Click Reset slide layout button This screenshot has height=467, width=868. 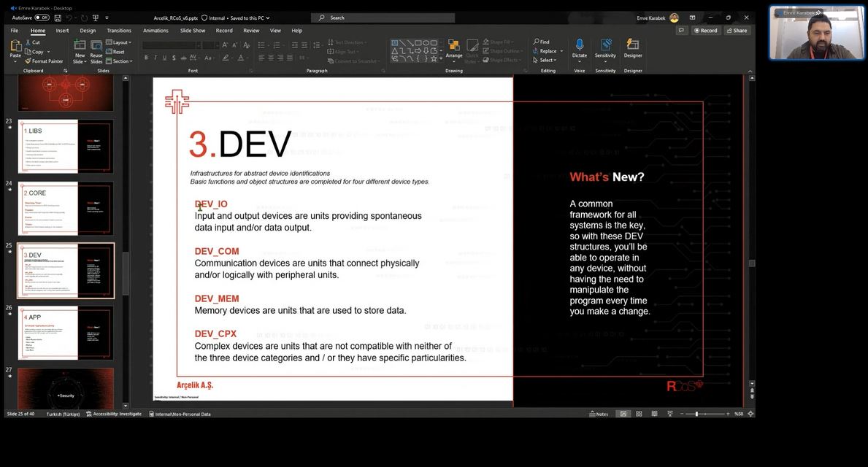tap(115, 52)
